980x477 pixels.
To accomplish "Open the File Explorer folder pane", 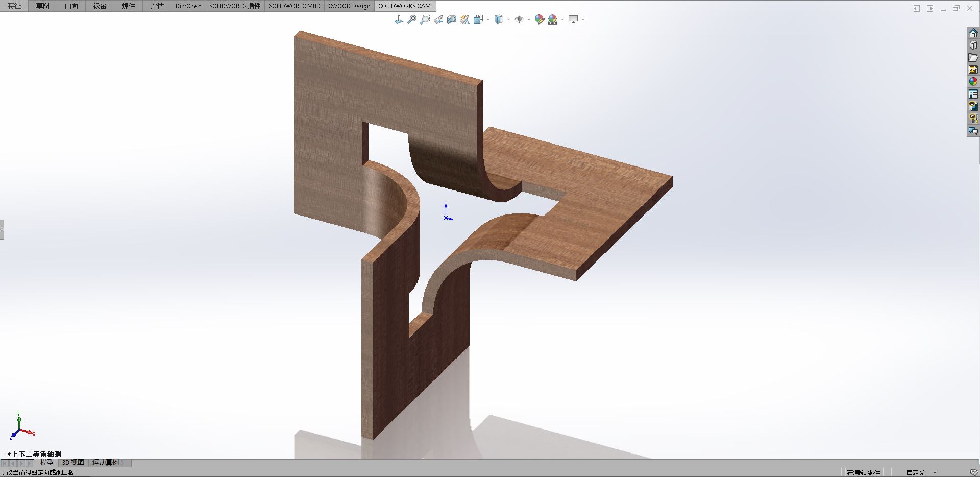I will (973, 57).
